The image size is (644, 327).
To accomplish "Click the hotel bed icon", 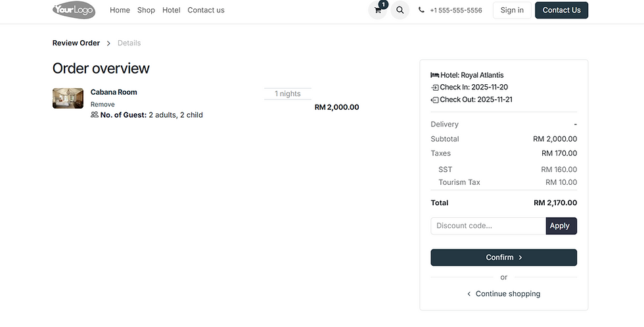I will (x=434, y=75).
